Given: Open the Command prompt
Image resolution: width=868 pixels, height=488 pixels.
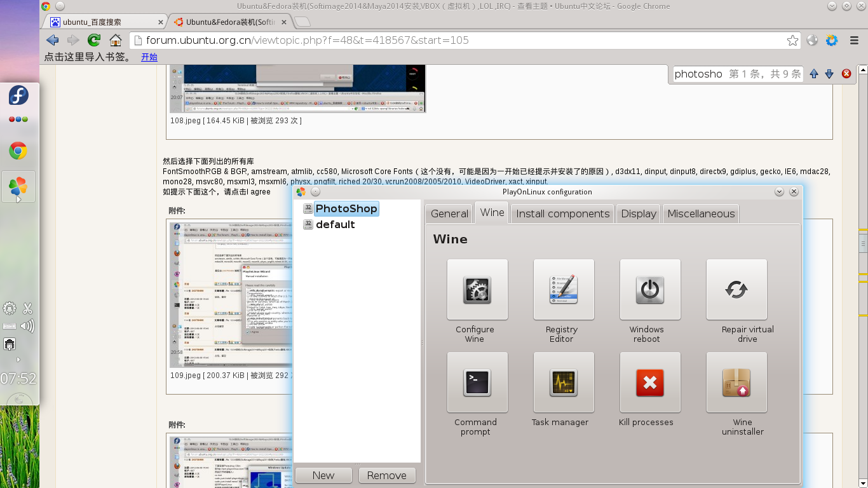Looking at the screenshot, I should [477, 383].
